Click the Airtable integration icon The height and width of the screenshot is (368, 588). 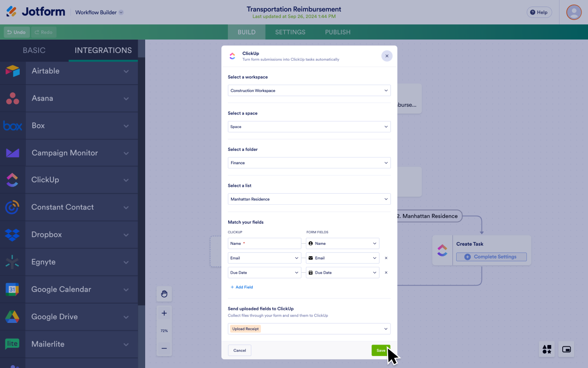13,71
